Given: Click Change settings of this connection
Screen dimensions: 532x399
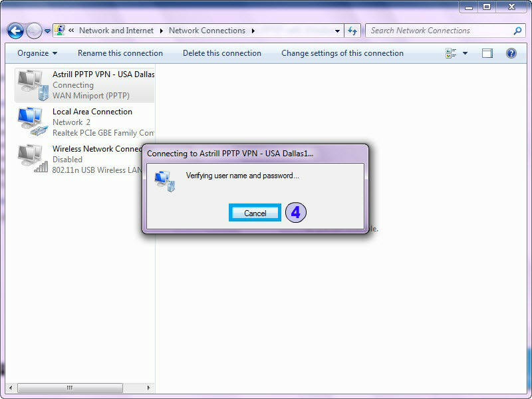Looking at the screenshot, I should click(x=342, y=53).
